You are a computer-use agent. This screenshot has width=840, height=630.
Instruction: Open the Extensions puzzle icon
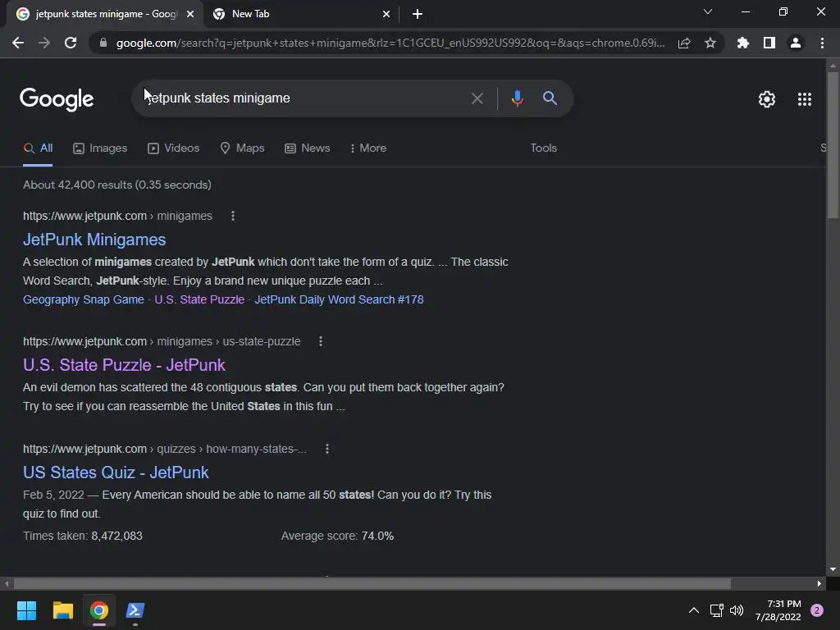742,43
